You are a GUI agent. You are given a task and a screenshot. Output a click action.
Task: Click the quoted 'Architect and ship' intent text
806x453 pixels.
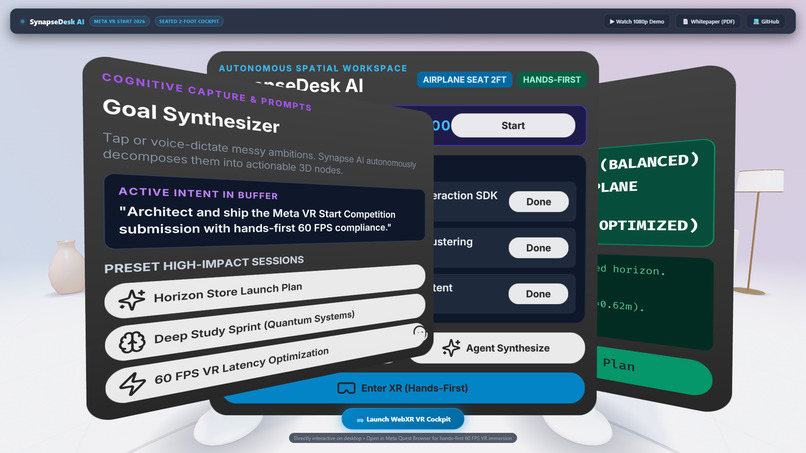coord(257,220)
